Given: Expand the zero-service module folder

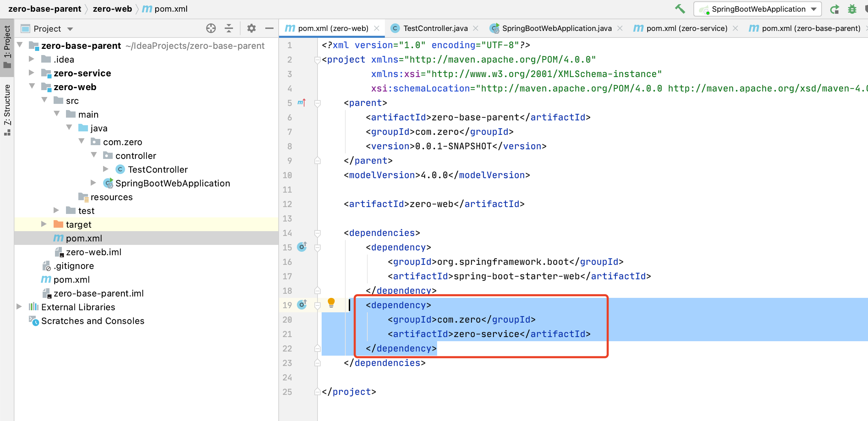Looking at the screenshot, I should (x=32, y=73).
